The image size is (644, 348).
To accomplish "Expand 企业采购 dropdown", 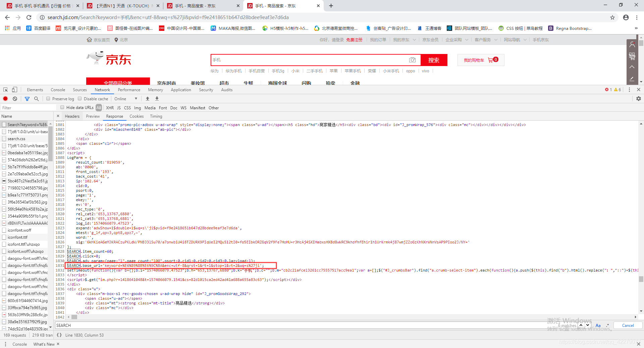I will 467,40.
